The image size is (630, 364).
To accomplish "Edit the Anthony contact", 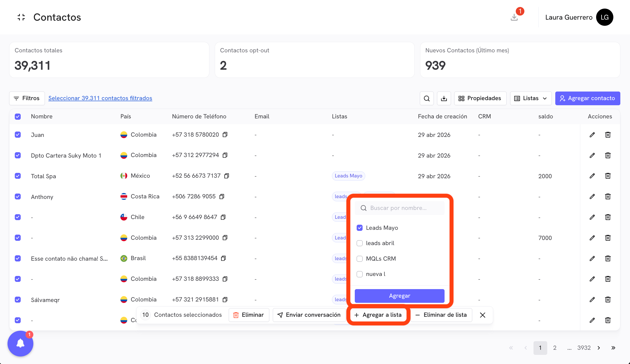I will click(x=592, y=196).
